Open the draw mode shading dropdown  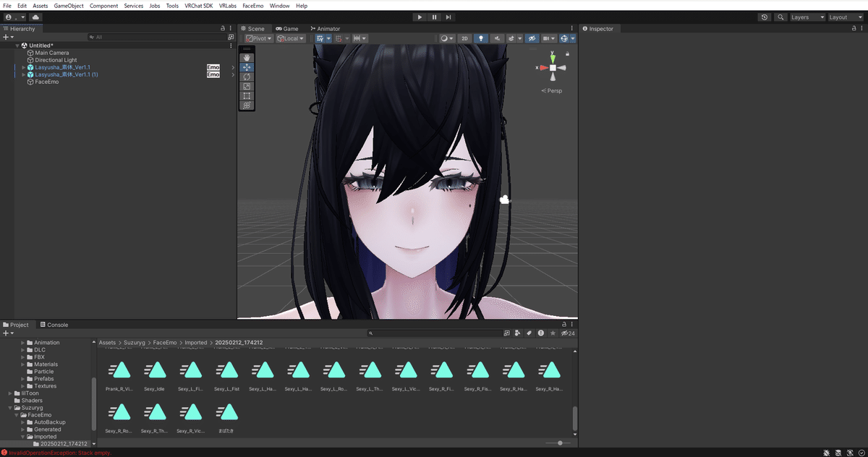click(448, 38)
